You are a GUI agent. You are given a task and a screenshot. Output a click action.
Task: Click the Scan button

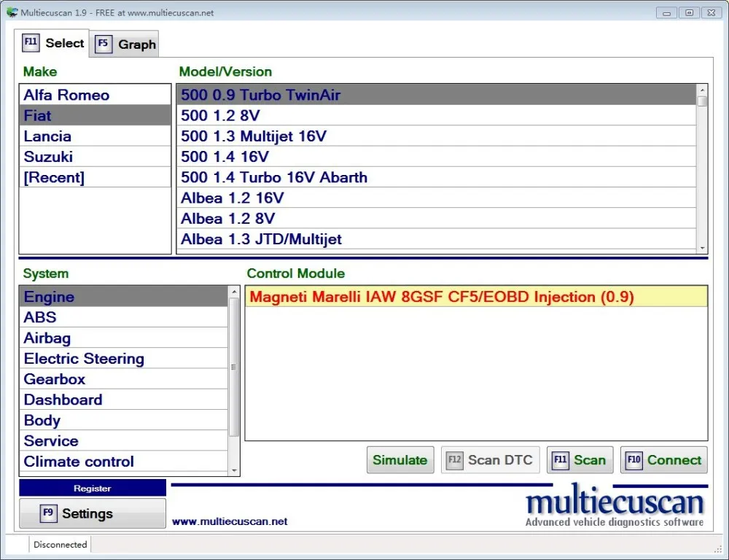pyautogui.click(x=580, y=460)
